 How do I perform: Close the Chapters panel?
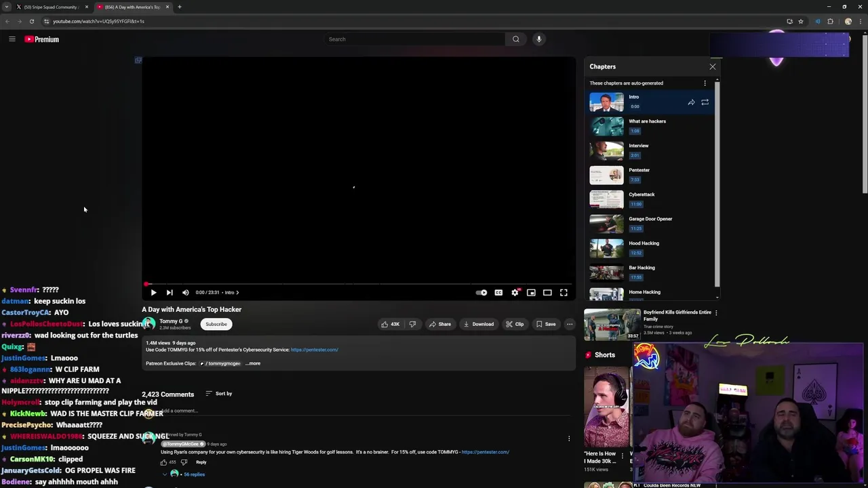point(713,66)
